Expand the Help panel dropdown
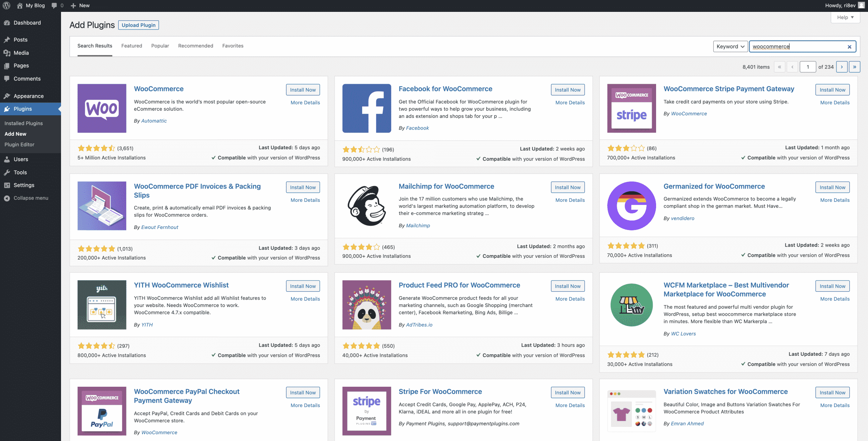The width and height of the screenshot is (868, 441). pyautogui.click(x=845, y=17)
